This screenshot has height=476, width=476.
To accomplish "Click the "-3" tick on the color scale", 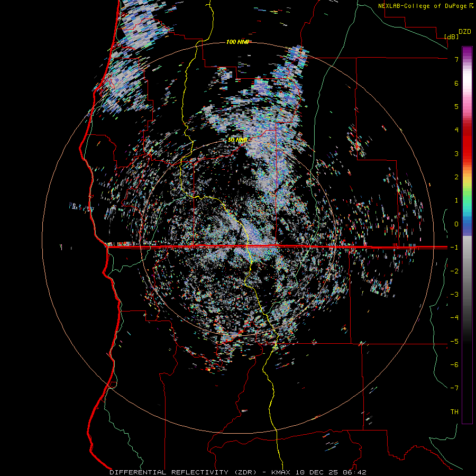I will click(454, 295).
